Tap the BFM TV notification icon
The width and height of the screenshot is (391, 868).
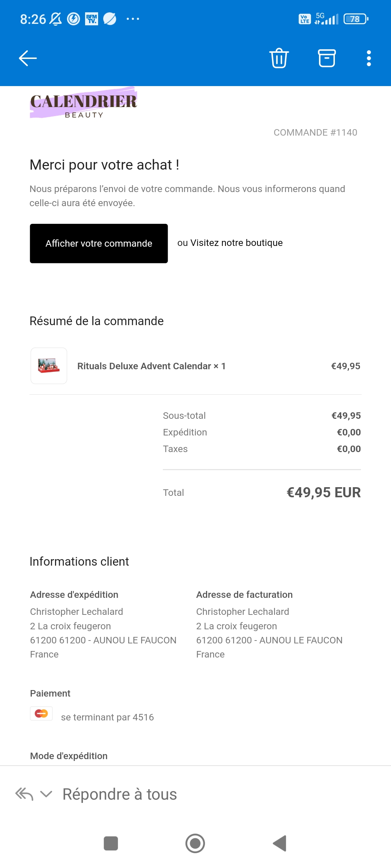coord(92,19)
